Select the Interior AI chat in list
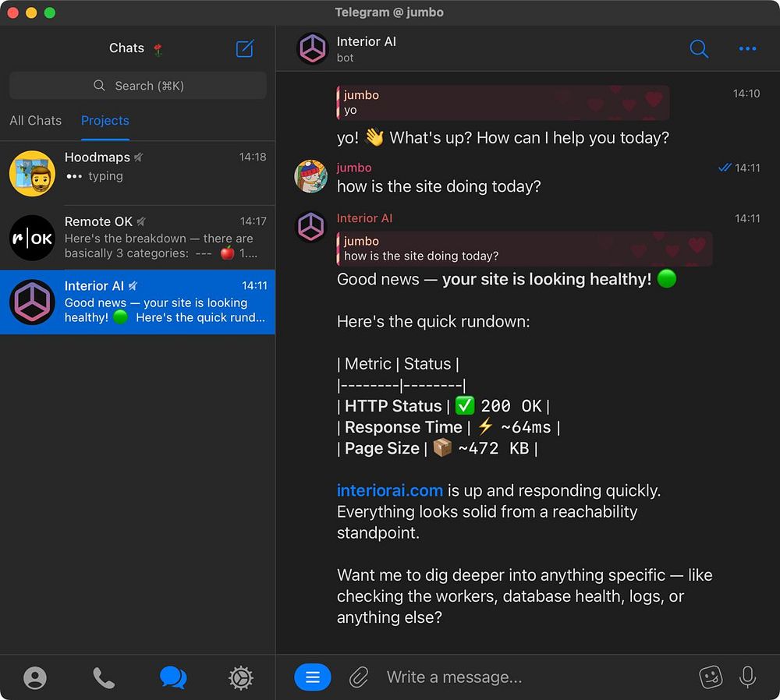This screenshot has height=700, width=780. tap(137, 302)
